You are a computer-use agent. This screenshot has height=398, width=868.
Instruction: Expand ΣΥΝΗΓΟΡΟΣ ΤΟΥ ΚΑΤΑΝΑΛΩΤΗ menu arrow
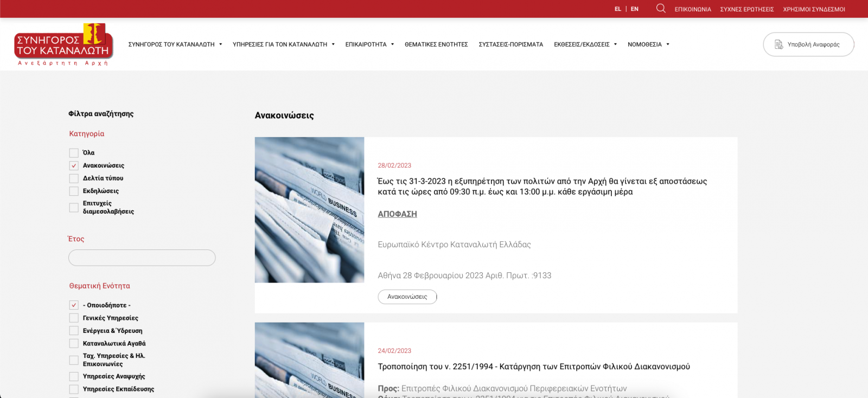[221, 44]
